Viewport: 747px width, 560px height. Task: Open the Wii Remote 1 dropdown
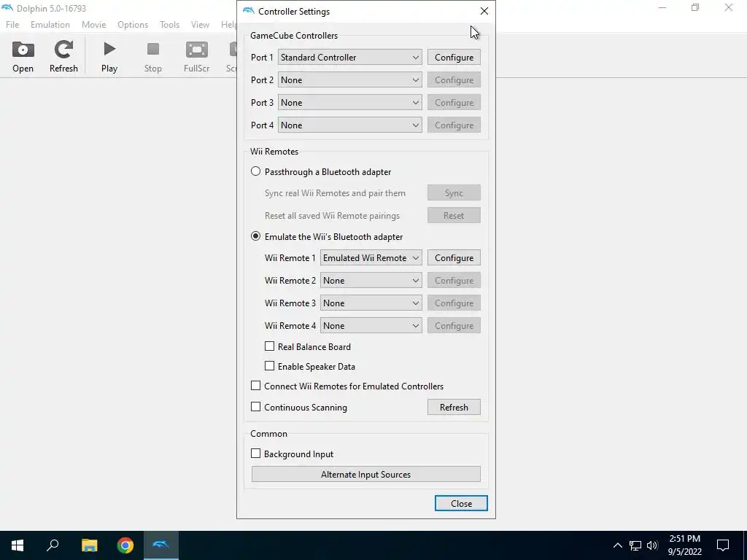click(x=371, y=257)
